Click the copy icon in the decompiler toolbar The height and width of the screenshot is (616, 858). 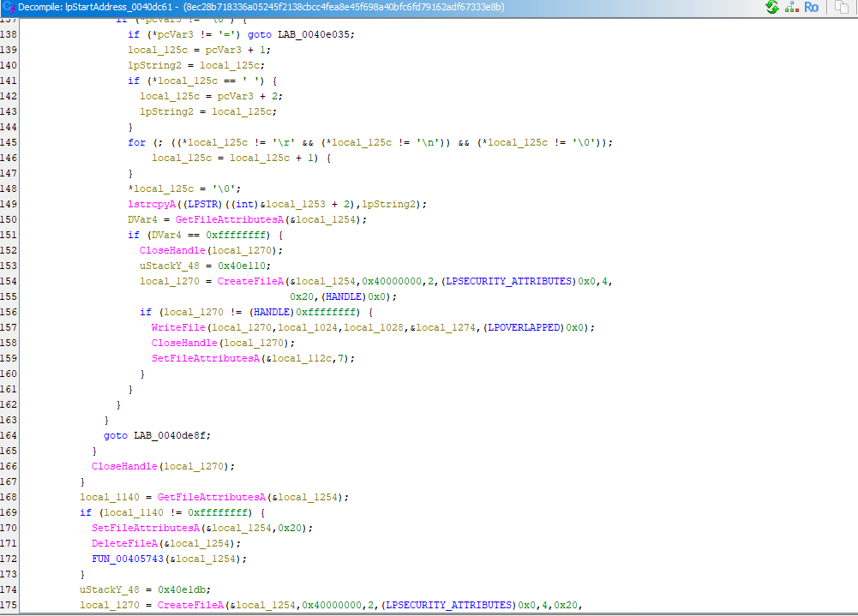point(842,7)
